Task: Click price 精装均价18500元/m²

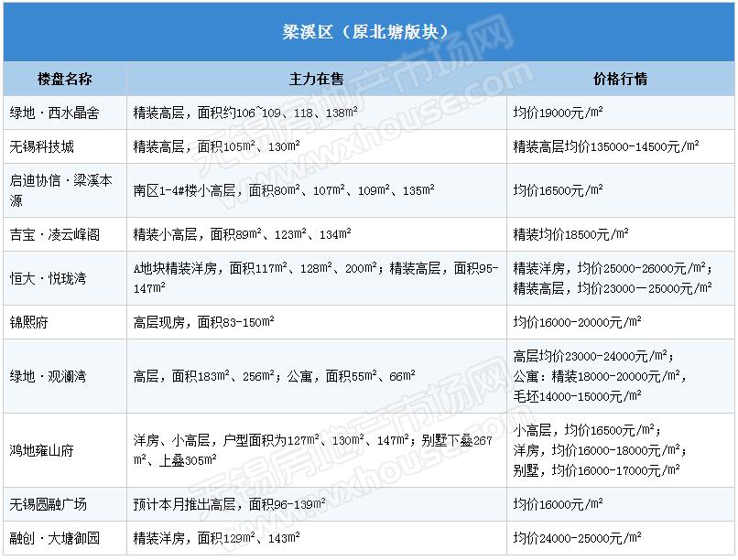Action: [570, 234]
